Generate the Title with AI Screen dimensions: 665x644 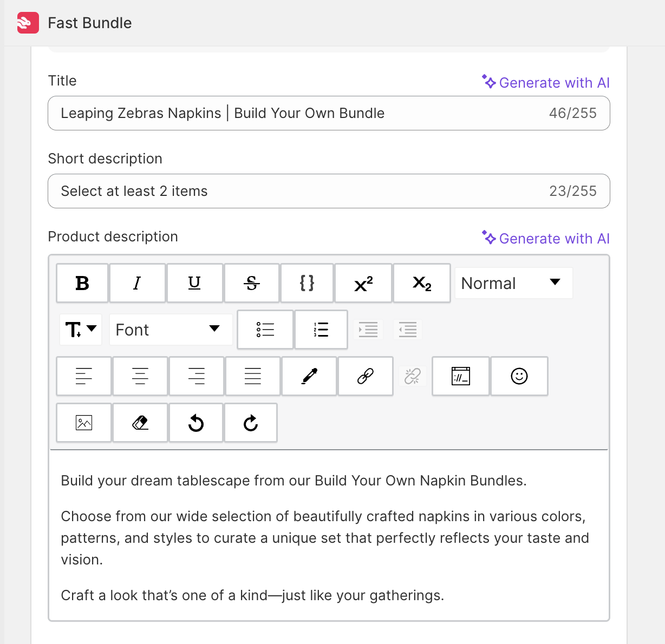click(x=546, y=83)
